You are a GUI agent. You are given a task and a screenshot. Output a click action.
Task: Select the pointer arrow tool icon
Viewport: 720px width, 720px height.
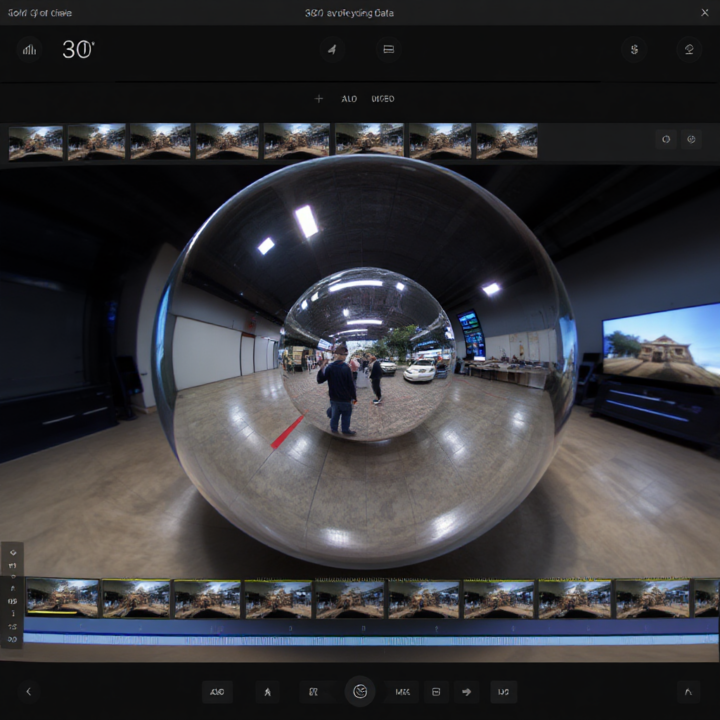tap(332, 49)
